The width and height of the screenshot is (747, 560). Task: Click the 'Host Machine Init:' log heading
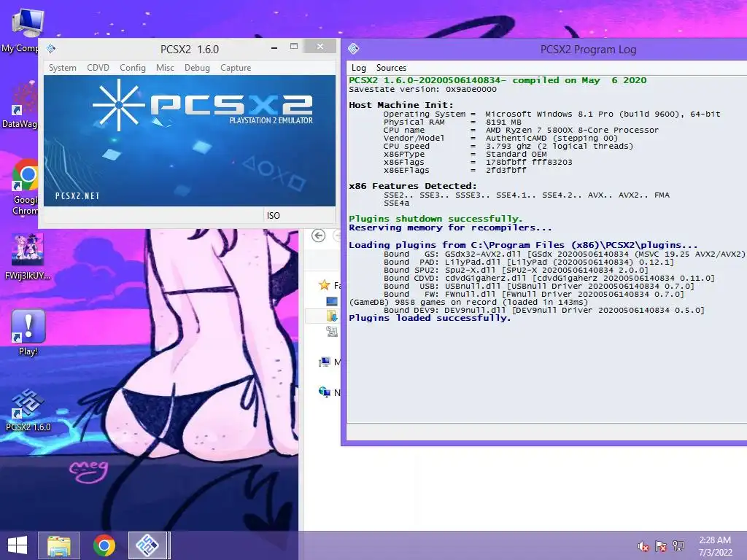point(401,105)
